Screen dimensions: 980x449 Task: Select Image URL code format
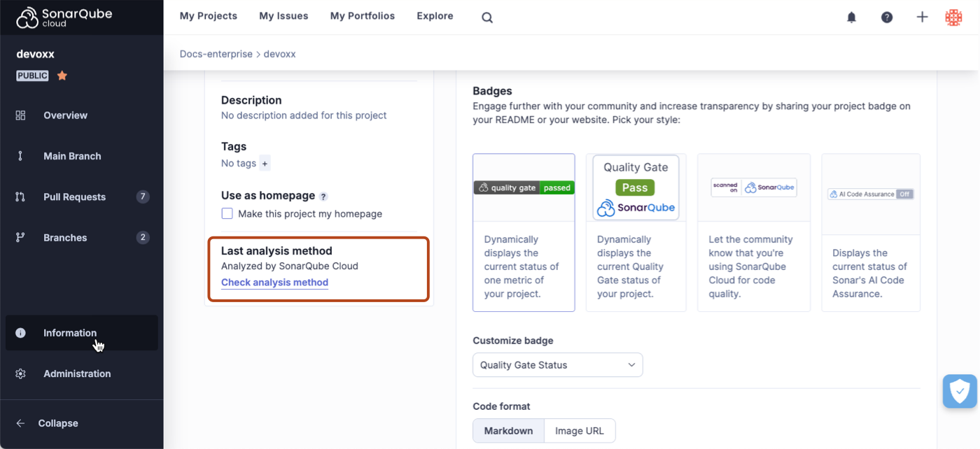coord(580,431)
